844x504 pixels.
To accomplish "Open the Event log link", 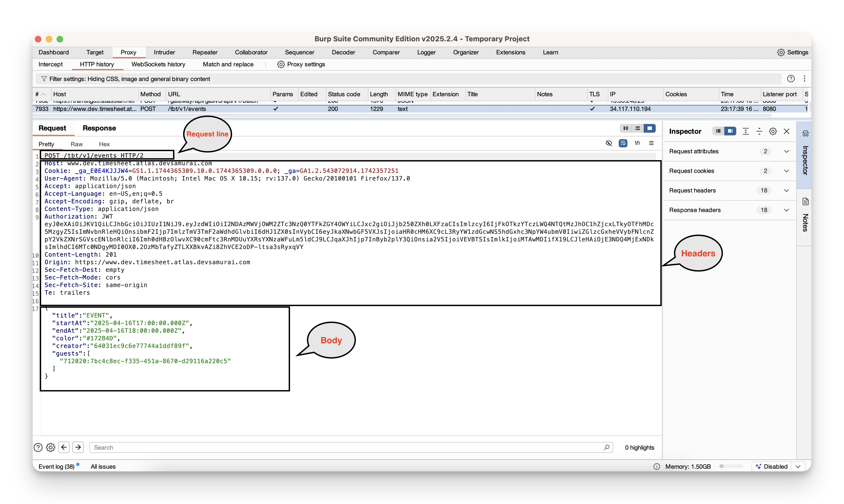I will click(56, 466).
